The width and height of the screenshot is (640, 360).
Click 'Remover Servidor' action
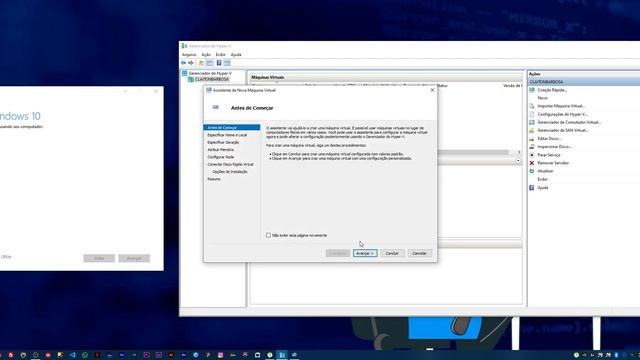pyautogui.click(x=553, y=163)
